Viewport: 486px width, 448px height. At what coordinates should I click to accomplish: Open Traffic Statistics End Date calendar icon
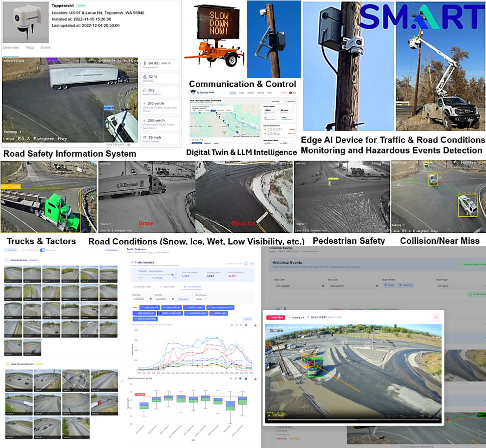click(x=173, y=299)
